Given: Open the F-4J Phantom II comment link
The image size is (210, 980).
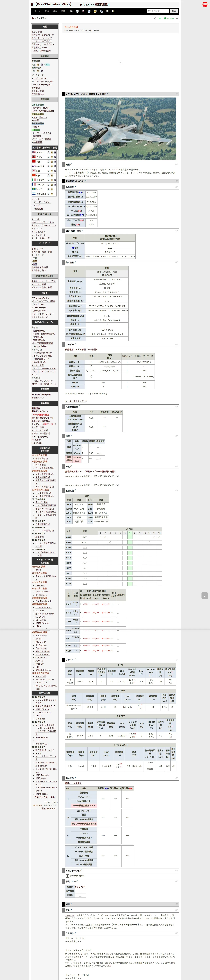Looking at the screenshot, I should pos(44,601).
